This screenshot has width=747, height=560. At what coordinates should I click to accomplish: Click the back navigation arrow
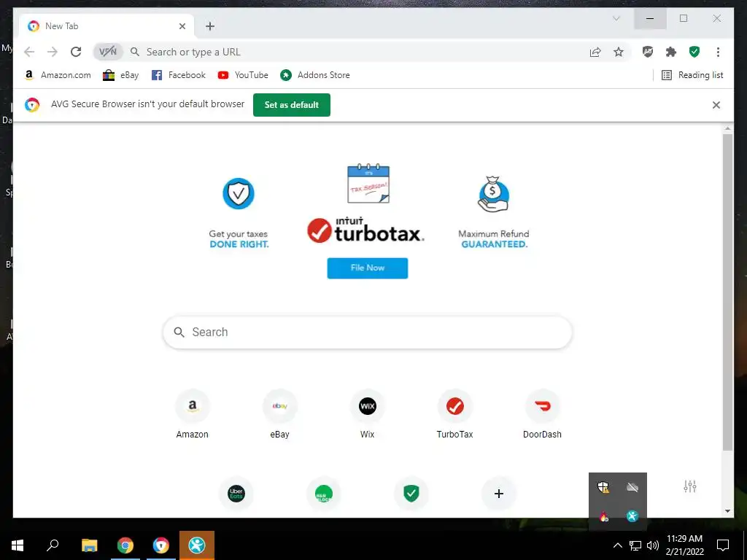tap(29, 52)
